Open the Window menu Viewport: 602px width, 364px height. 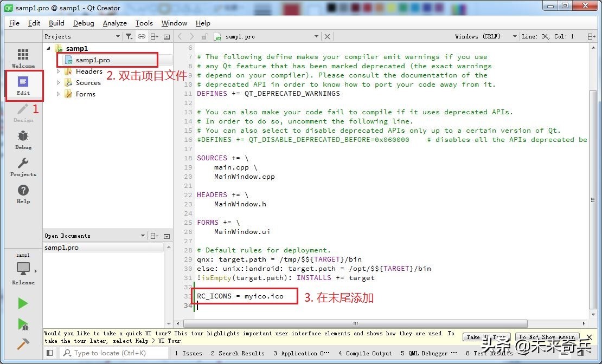[174, 23]
